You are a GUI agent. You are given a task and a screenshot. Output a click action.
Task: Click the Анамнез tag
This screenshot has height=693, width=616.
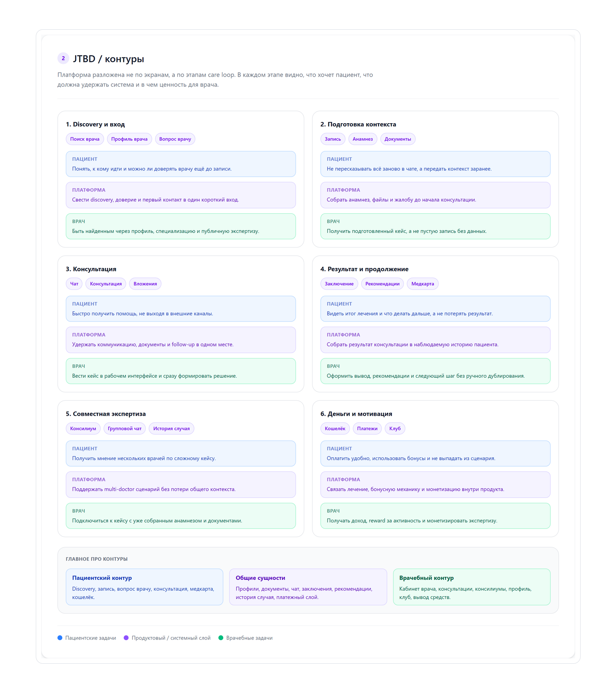point(363,139)
